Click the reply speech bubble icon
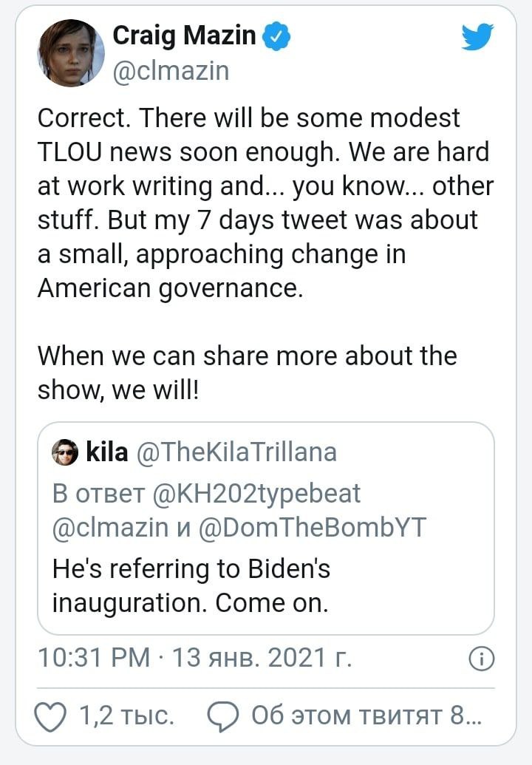532x765 pixels. coord(223,717)
